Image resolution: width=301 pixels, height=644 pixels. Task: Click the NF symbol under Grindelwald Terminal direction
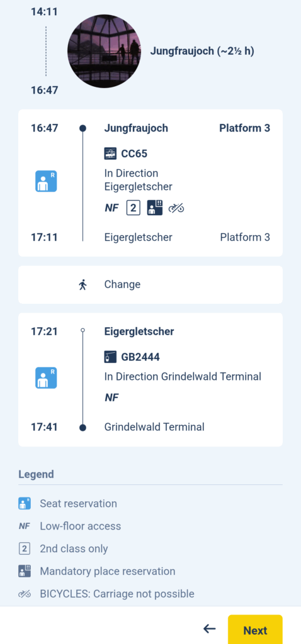point(111,397)
